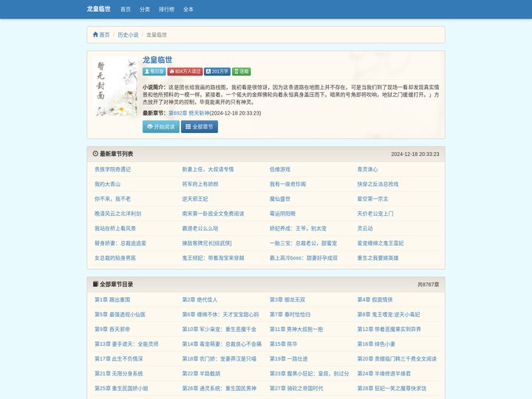Viewport: 532px width, 399px height.
Task: Open 贵族学院奇遇记 link
Action: click(x=112, y=169)
